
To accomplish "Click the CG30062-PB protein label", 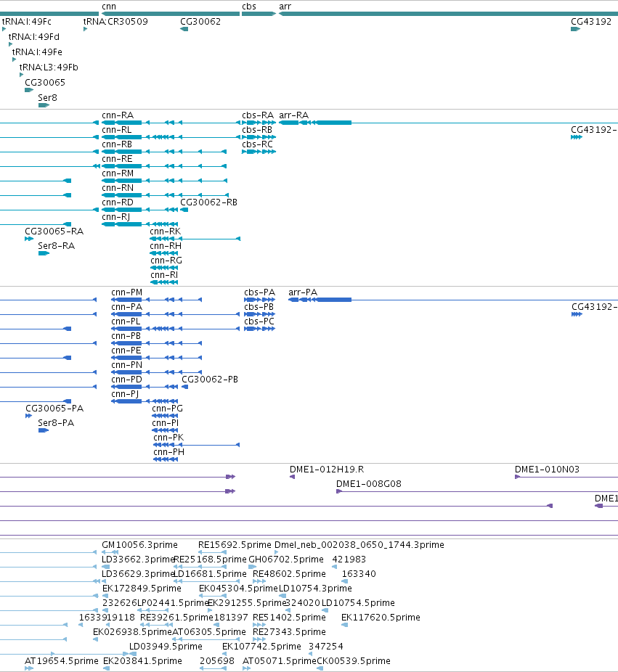I will pyautogui.click(x=210, y=380).
